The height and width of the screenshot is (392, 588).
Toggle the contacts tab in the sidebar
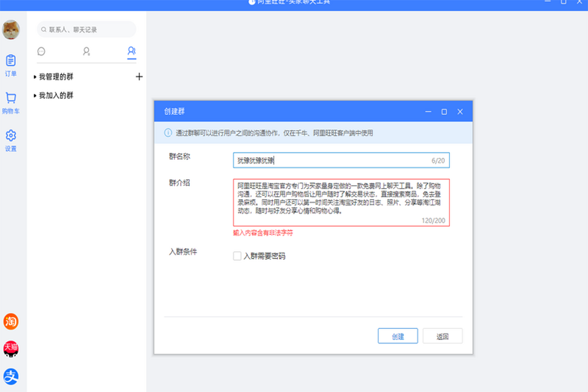point(86,51)
